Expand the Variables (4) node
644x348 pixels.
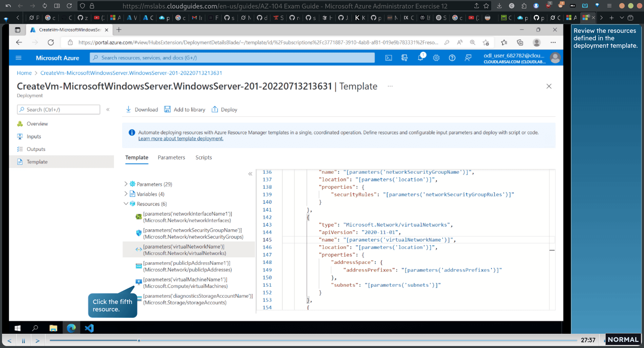(126, 194)
